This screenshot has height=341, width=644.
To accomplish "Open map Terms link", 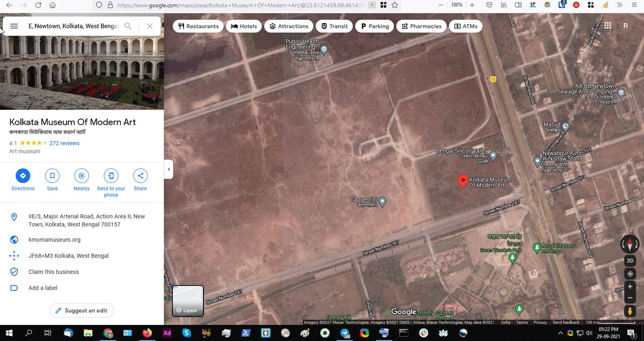I will 522,322.
